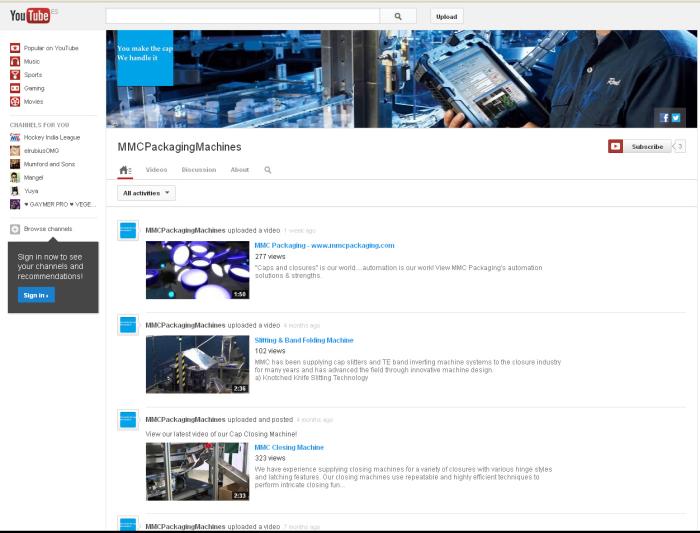Click the MMCPackagingMachines channel title

tap(179, 147)
